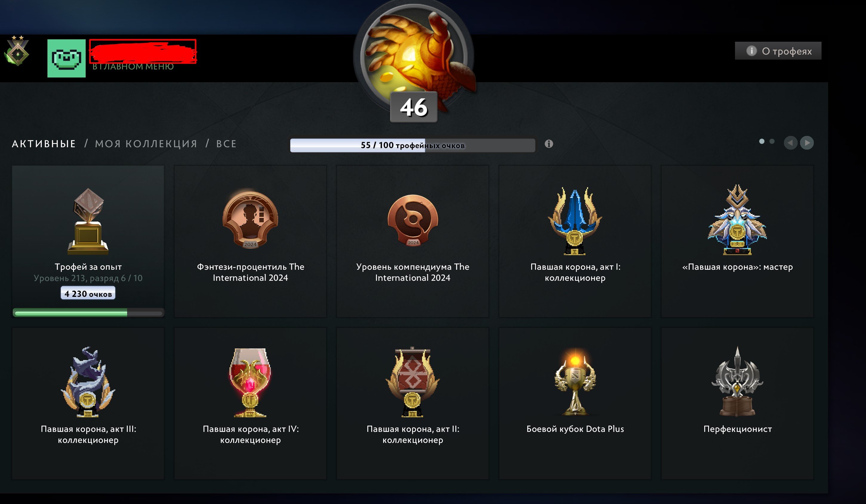Open the red goblet акт IV trophy
Viewport: 866px width, 504px height.
tap(250, 382)
